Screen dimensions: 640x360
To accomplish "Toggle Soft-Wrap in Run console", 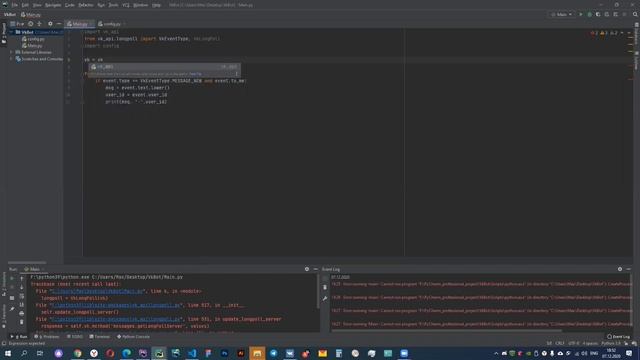I will [x=22, y=296].
